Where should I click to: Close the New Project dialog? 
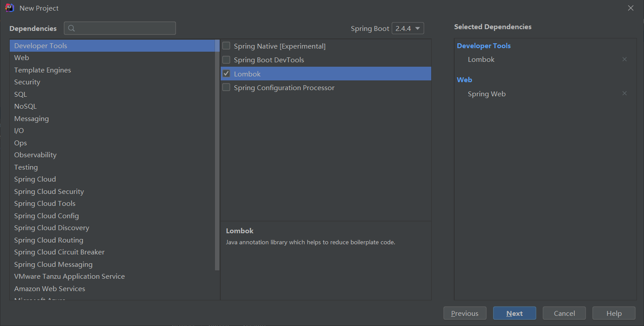(x=631, y=8)
